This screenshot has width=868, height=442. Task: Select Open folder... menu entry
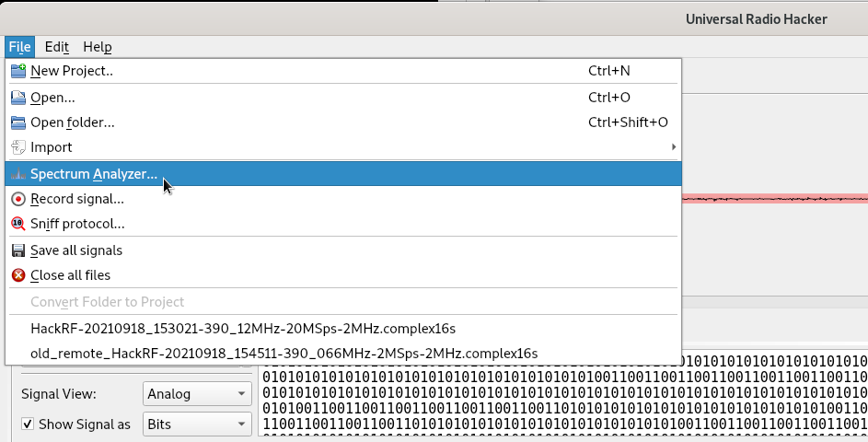tap(343, 122)
